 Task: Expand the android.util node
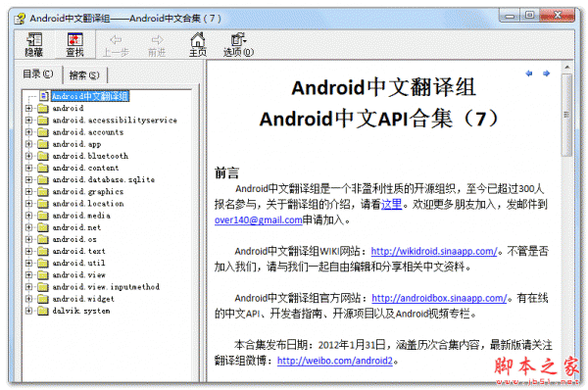click(28, 263)
